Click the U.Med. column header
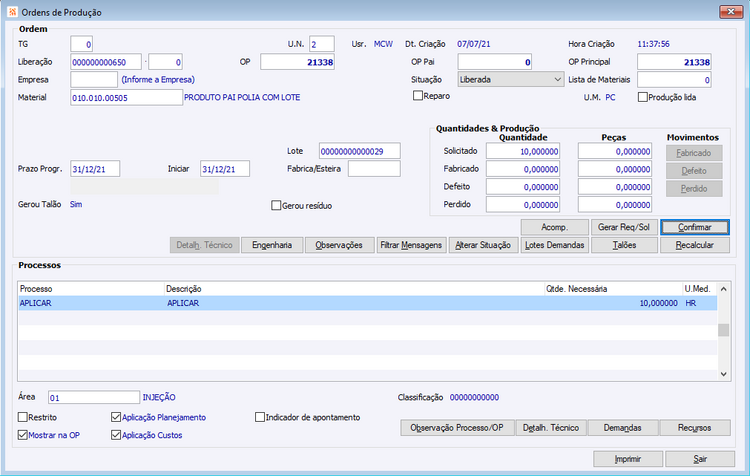Image resolution: width=750 pixels, height=476 pixels. [699, 289]
